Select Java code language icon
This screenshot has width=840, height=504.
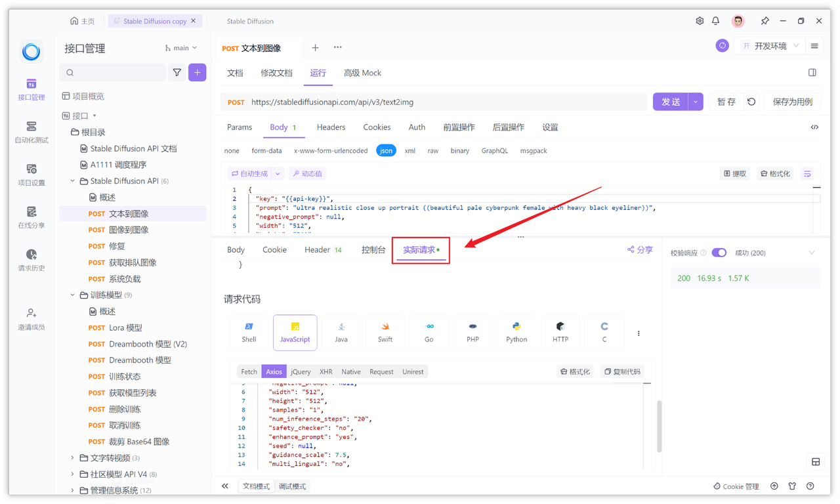click(x=341, y=333)
